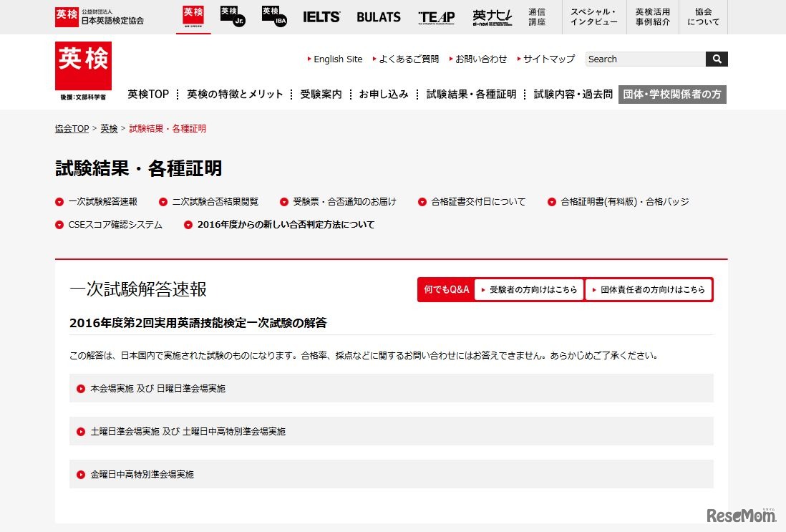Viewport: 786px width, 532px height.
Task: Open the 英検 red logo tab in top bar
Action: 193,16
